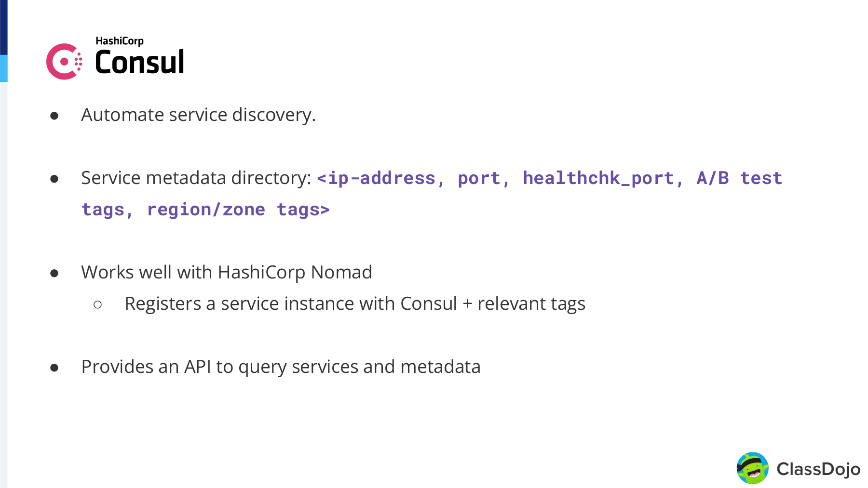Click the ClassDojo green monster mascot icon

[x=753, y=468]
